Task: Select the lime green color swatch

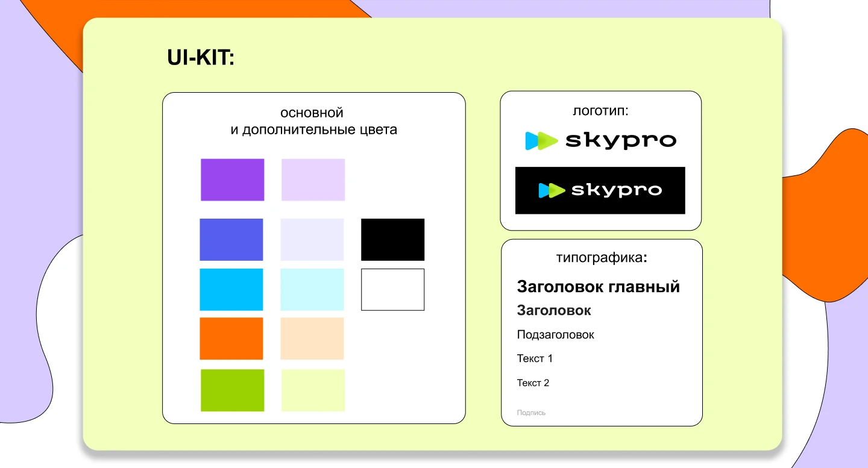Action: tap(232, 390)
